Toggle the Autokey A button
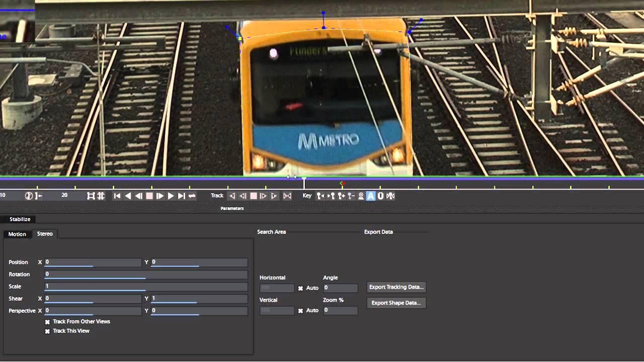 (371, 196)
